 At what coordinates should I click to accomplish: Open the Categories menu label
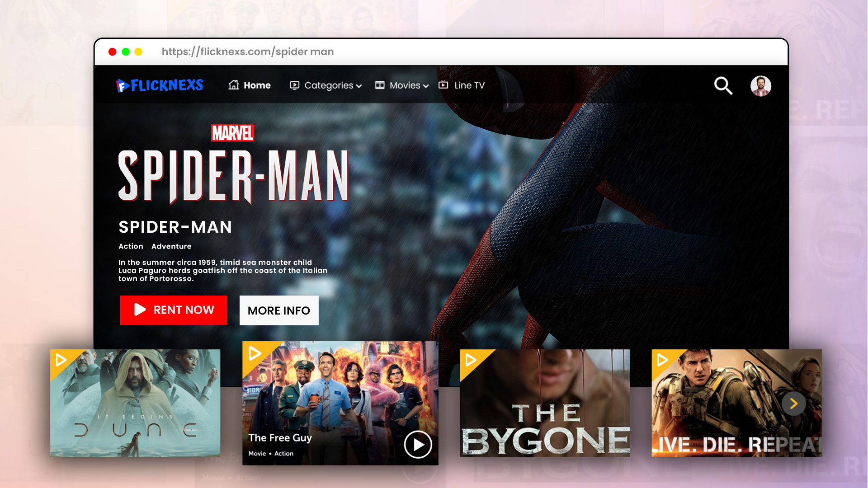(x=329, y=85)
